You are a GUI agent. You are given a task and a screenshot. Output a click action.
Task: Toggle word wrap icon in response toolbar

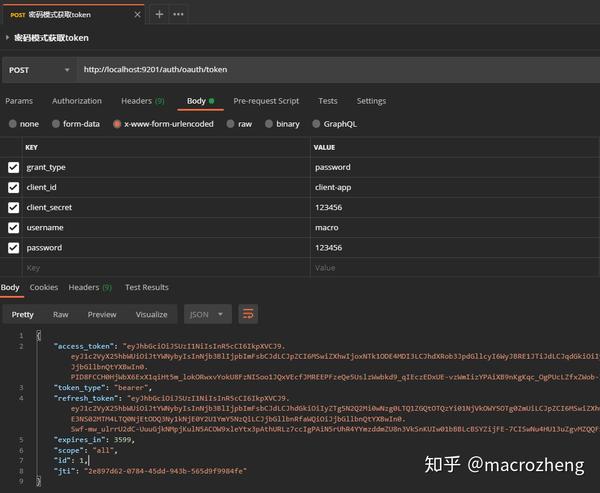point(248,314)
